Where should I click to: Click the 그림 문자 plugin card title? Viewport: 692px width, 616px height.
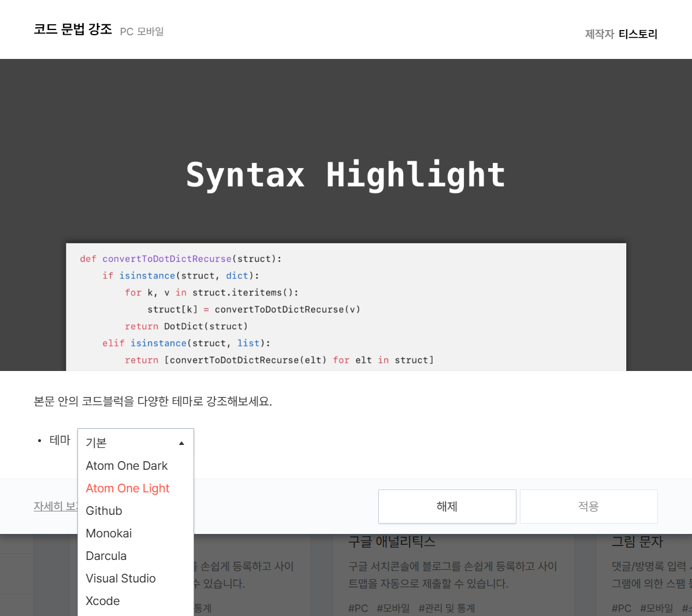coord(637,541)
